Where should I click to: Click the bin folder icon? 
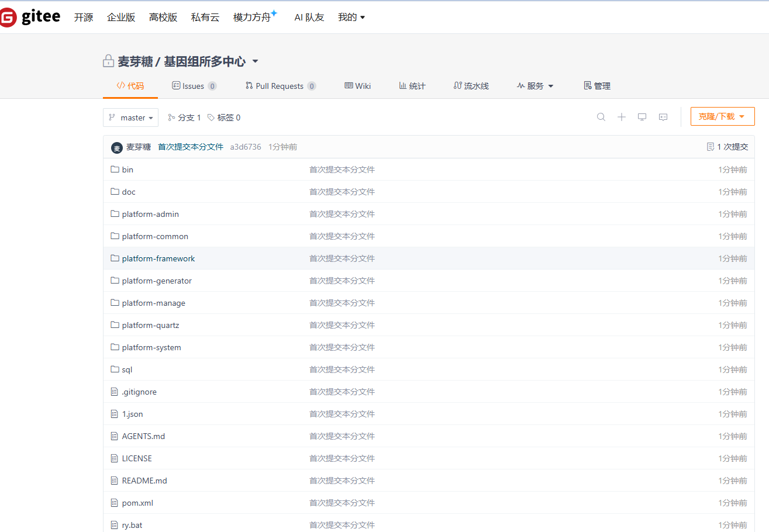(x=115, y=170)
